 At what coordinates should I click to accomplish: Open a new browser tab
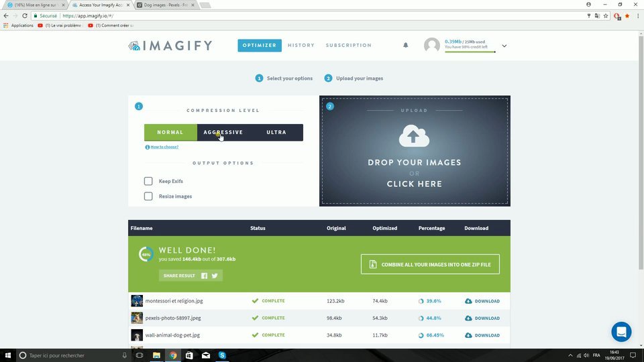(x=205, y=5)
